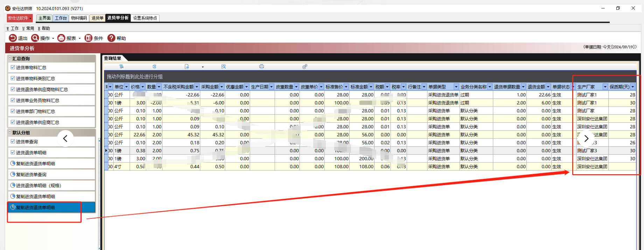Click the 报表 printer icon
This screenshot has width=644, height=250.
click(61, 38)
